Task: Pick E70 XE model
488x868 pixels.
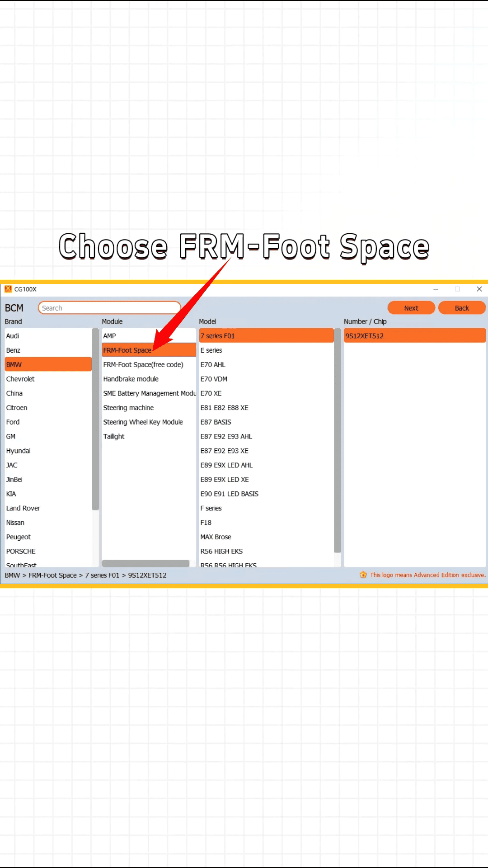Action: coord(266,393)
